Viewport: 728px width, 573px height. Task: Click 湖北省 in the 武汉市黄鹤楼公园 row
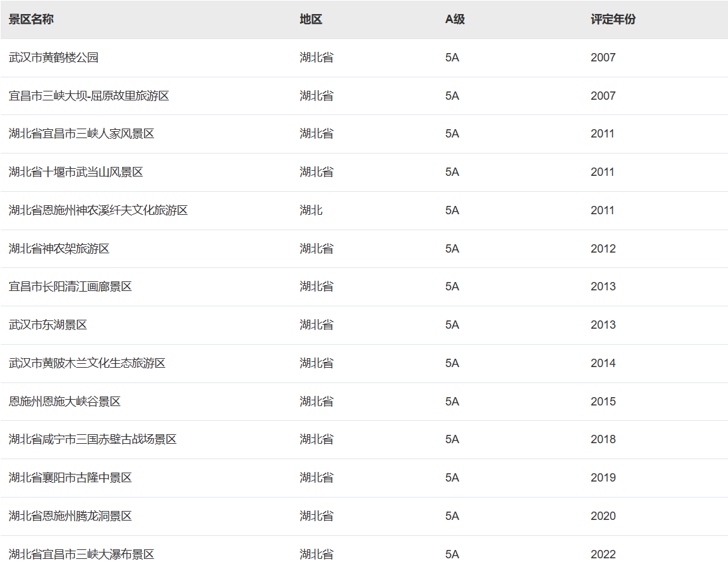[316, 58]
